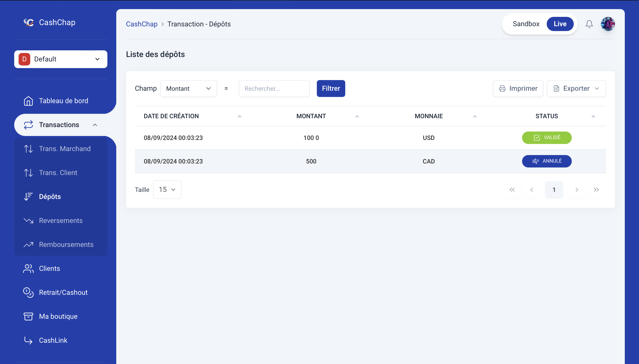This screenshot has width=639, height=364.
Task: Click the Rechercher search field
Action: coord(274,89)
